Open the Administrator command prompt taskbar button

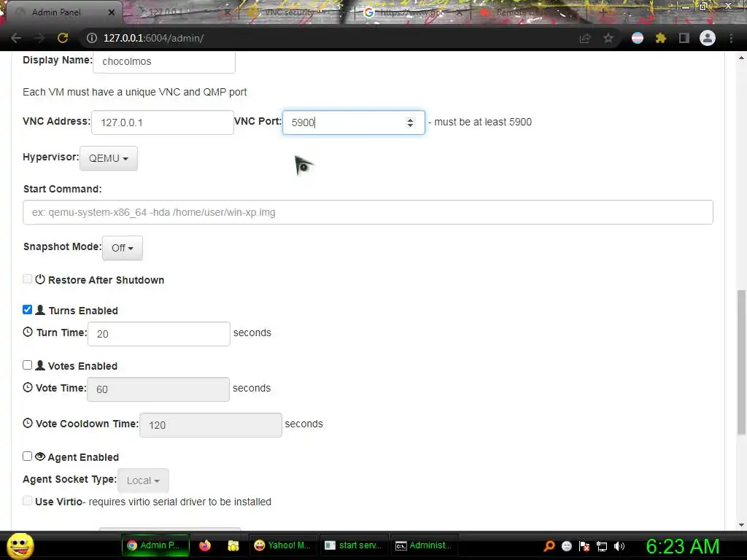424,545
